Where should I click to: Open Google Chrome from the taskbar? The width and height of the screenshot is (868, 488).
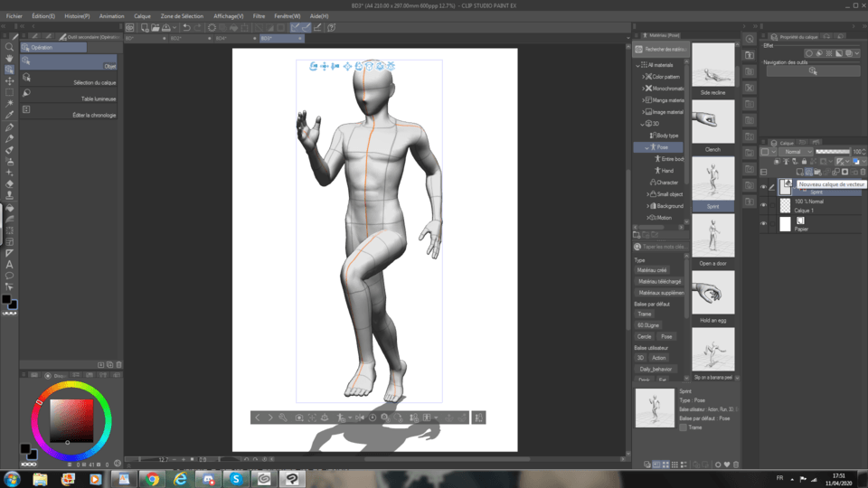coord(152,478)
